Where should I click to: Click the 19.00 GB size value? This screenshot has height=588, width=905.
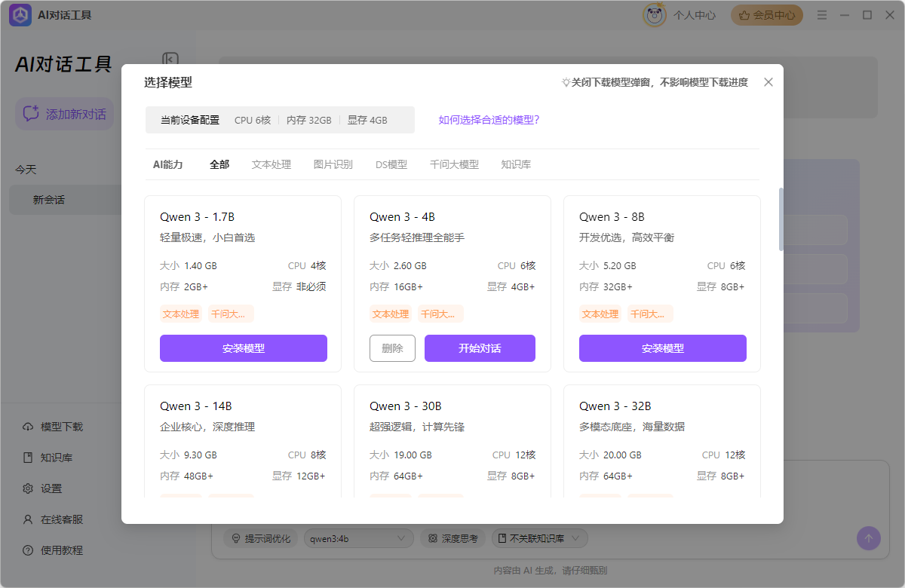tap(413, 455)
